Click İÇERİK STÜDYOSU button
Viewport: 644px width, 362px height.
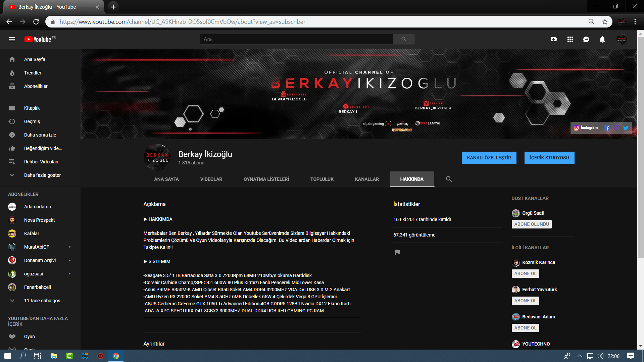click(549, 158)
